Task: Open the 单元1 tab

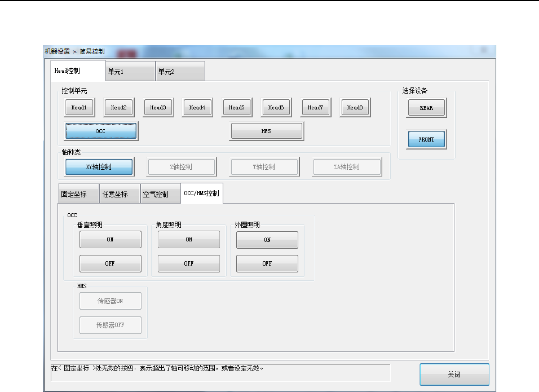Action: [x=130, y=72]
